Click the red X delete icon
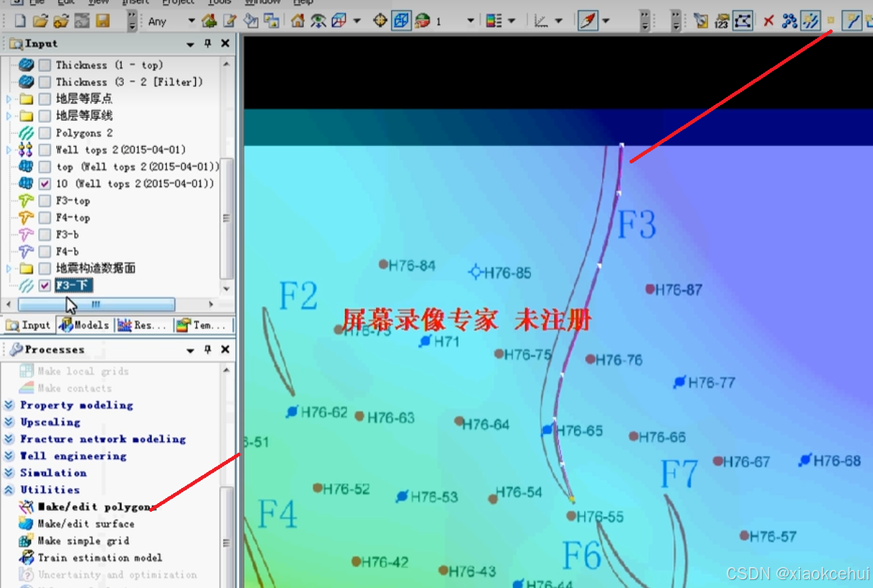 768,21
